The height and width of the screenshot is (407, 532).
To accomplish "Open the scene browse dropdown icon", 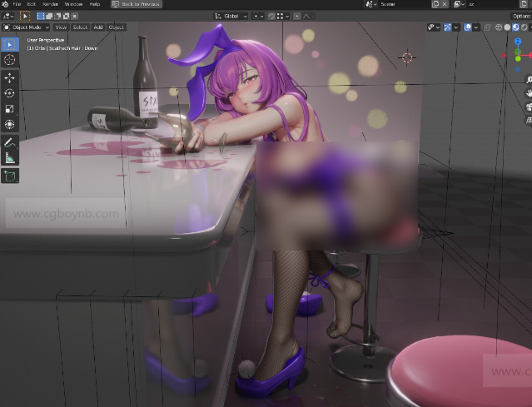I will (370, 4).
